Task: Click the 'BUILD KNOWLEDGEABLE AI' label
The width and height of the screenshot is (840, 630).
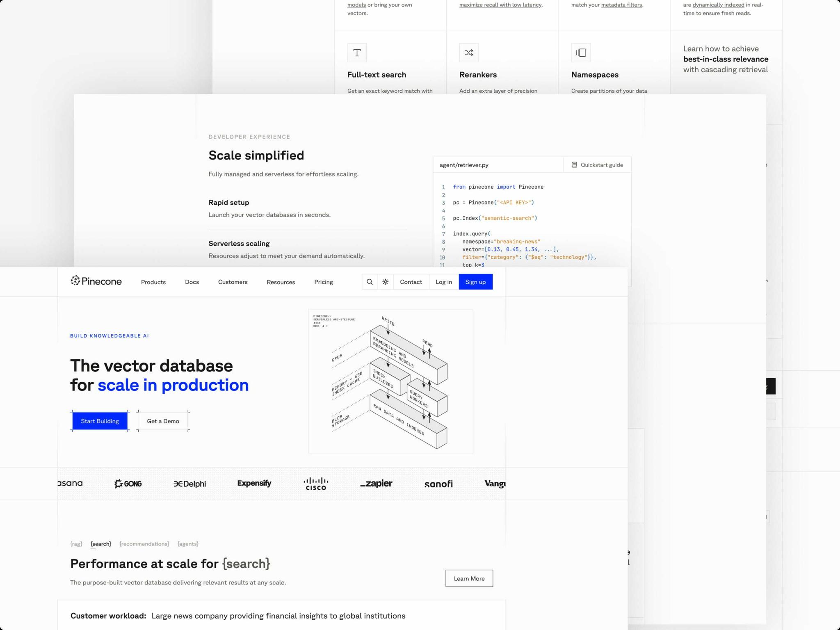Action: click(110, 336)
